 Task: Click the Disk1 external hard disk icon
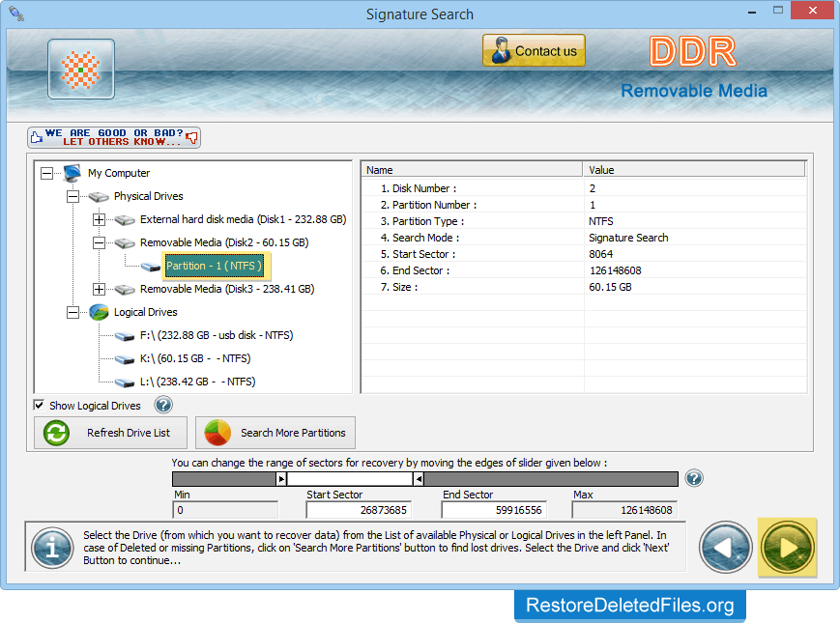(x=125, y=220)
